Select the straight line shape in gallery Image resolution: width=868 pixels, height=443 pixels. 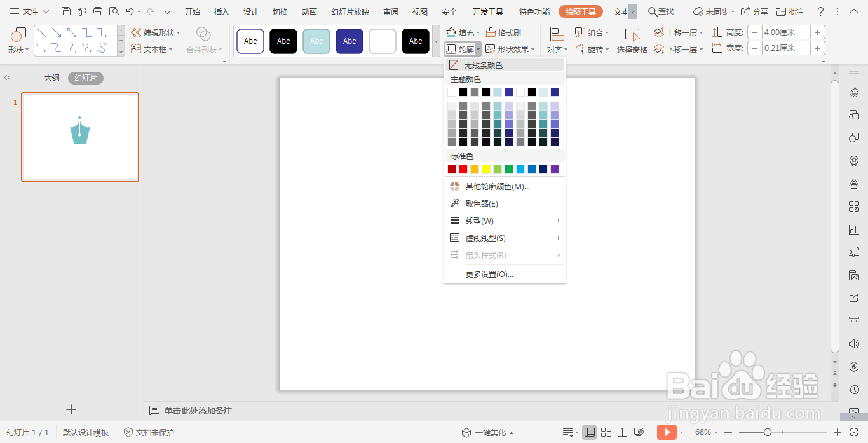[41, 32]
